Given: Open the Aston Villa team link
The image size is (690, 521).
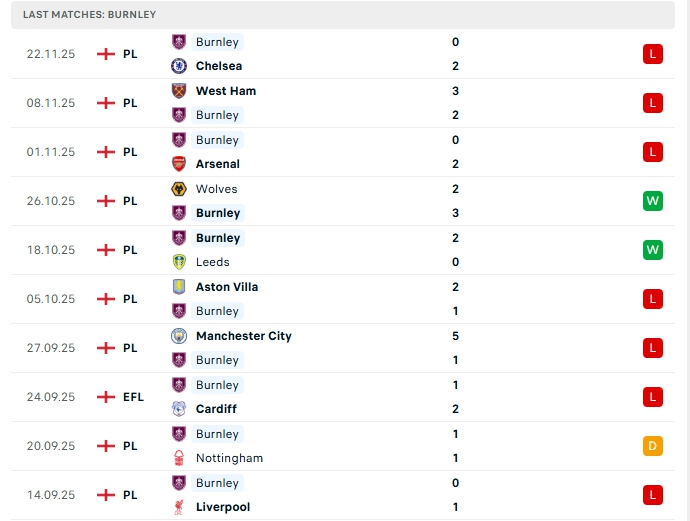Looking at the screenshot, I should [x=227, y=287].
